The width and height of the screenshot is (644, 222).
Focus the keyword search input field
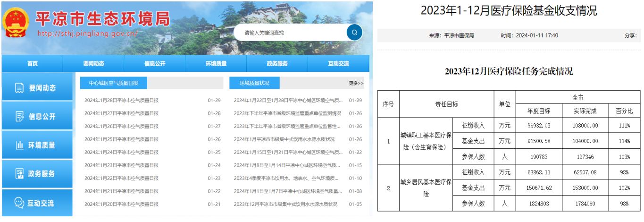(290, 33)
